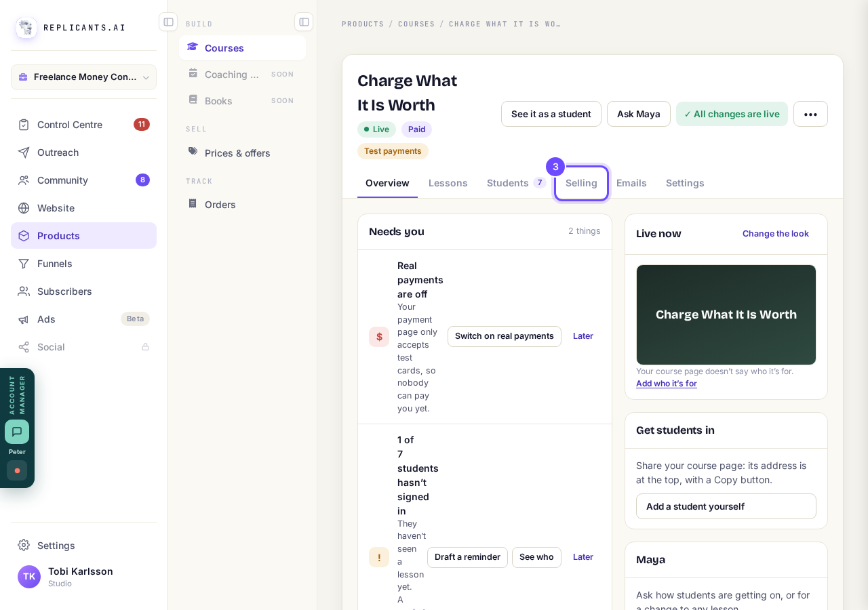Click the Social share icon
This screenshot has width=868, height=610.
pyautogui.click(x=24, y=347)
